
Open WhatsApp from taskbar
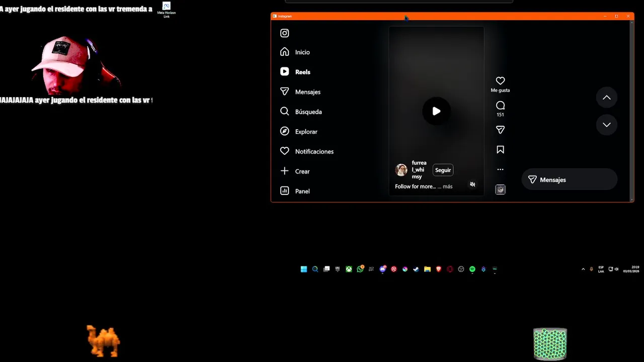coord(360,269)
